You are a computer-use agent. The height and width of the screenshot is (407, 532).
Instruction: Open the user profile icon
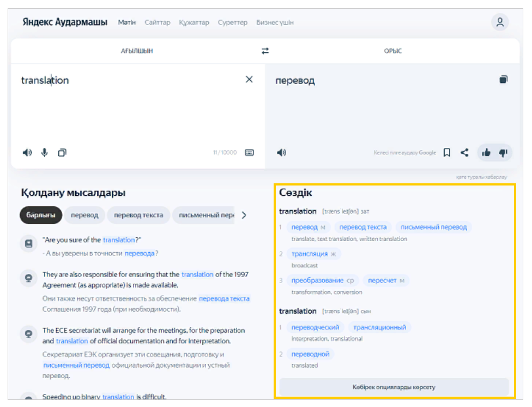pos(499,22)
